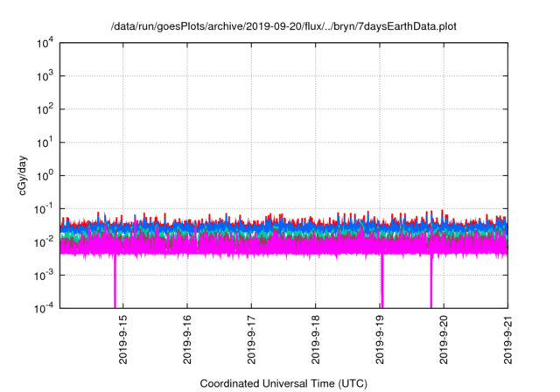Click the 10^4 y-axis tick label

click(45, 43)
